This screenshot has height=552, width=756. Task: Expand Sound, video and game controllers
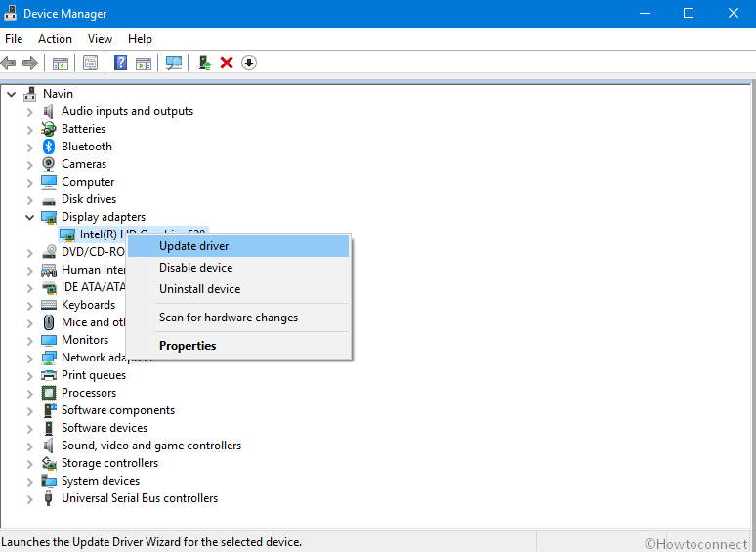click(x=30, y=446)
